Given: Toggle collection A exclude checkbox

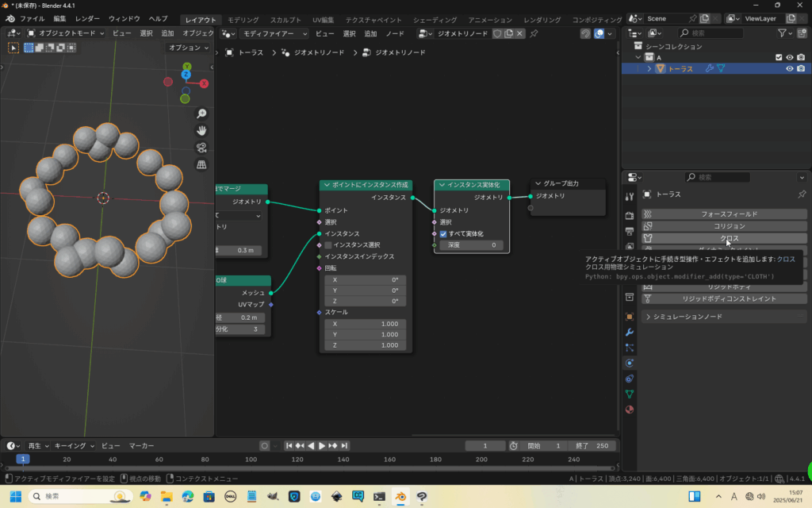Looking at the screenshot, I should [779, 57].
